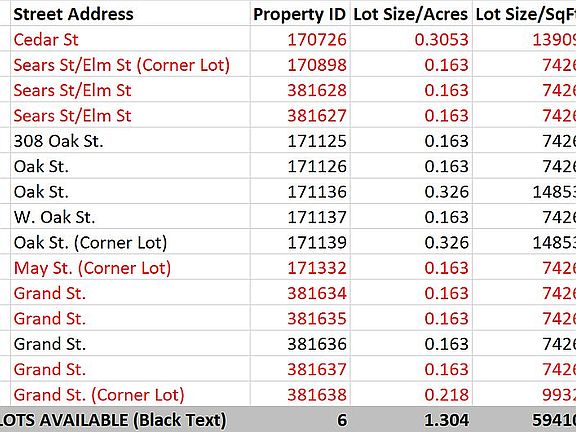Viewport: 576px width, 432px height.
Task: Select property ID 381636 cell
Action: pyautogui.click(x=300, y=343)
